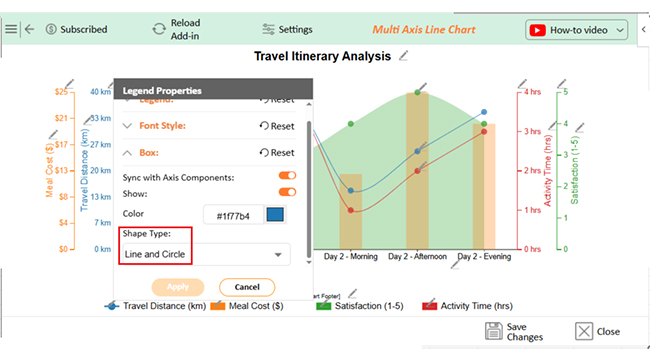Click the blue color swatch
Viewport: 650px width, 361px height.
275,215
